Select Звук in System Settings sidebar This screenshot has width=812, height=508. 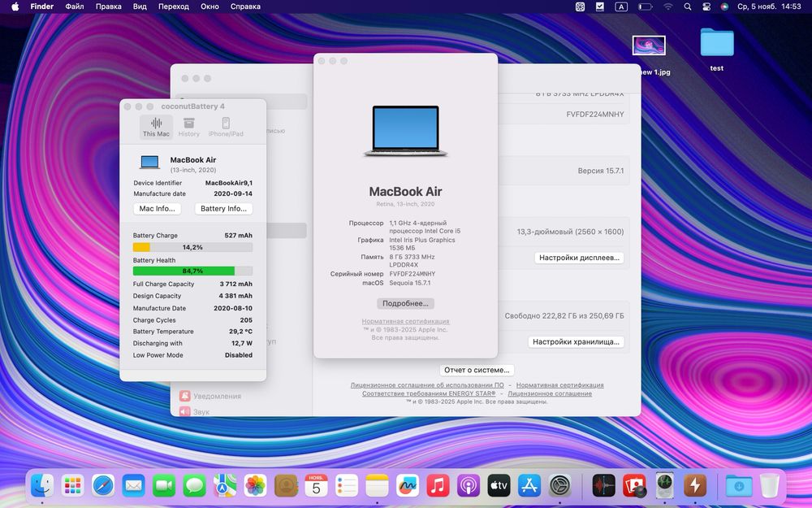pos(195,411)
